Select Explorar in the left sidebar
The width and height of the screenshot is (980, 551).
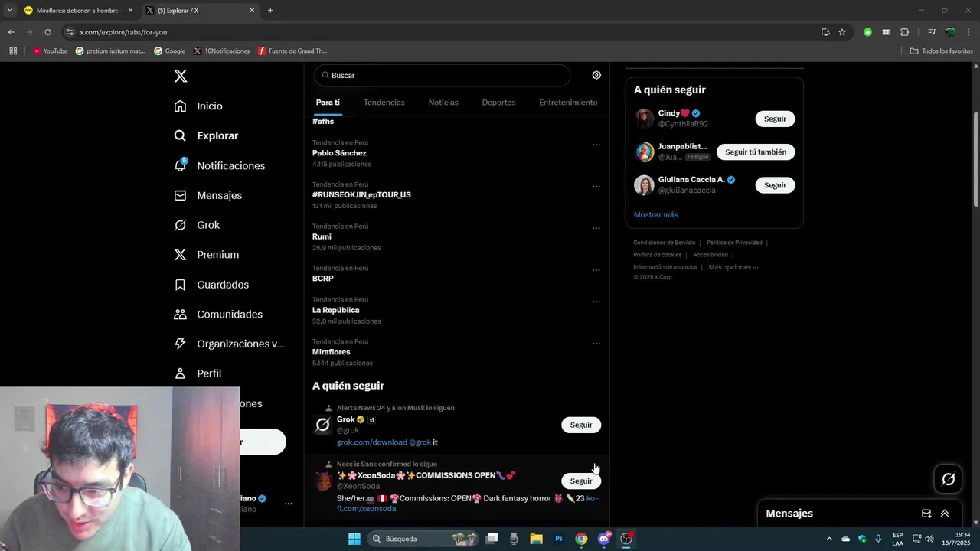coord(206,135)
